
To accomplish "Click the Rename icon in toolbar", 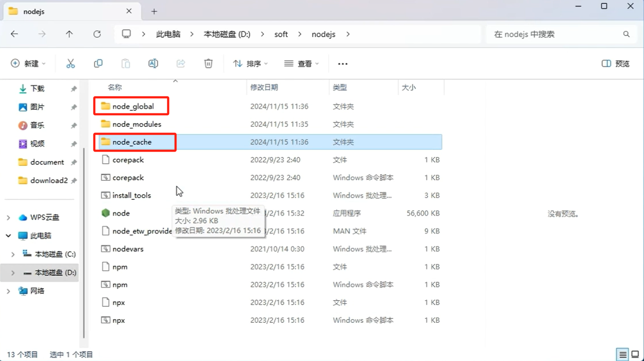I will pyautogui.click(x=153, y=63).
